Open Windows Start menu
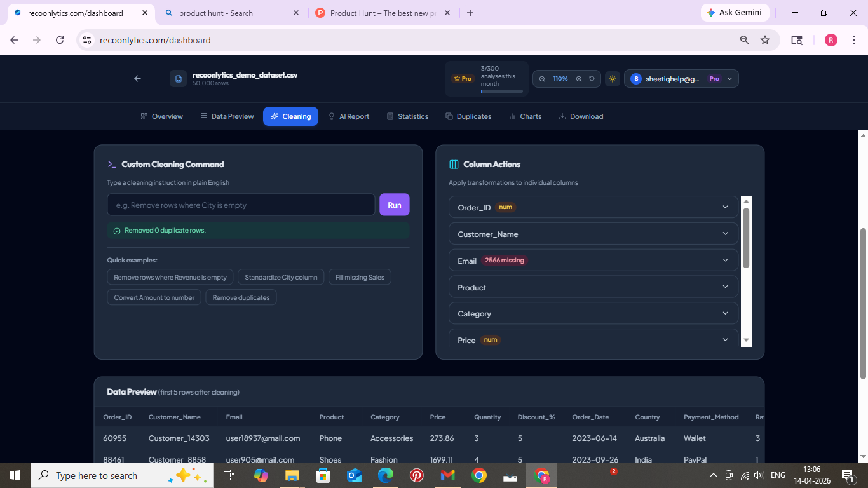 (x=15, y=475)
